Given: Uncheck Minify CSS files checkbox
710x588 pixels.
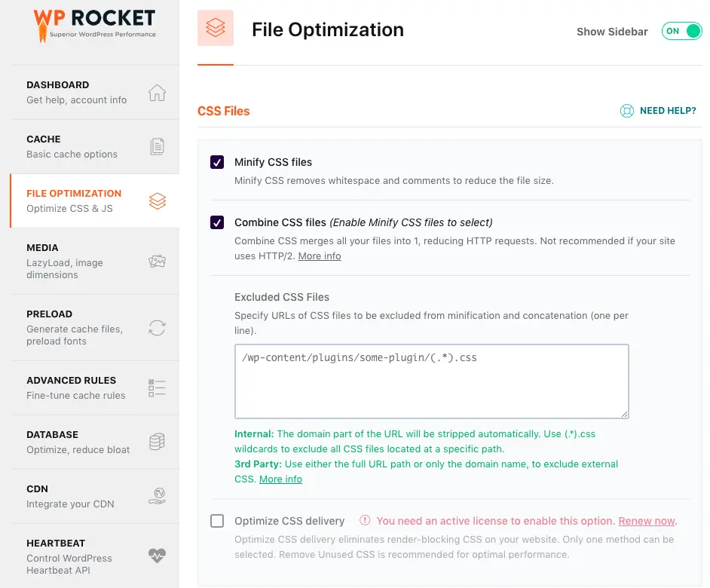Looking at the screenshot, I should coord(217,162).
